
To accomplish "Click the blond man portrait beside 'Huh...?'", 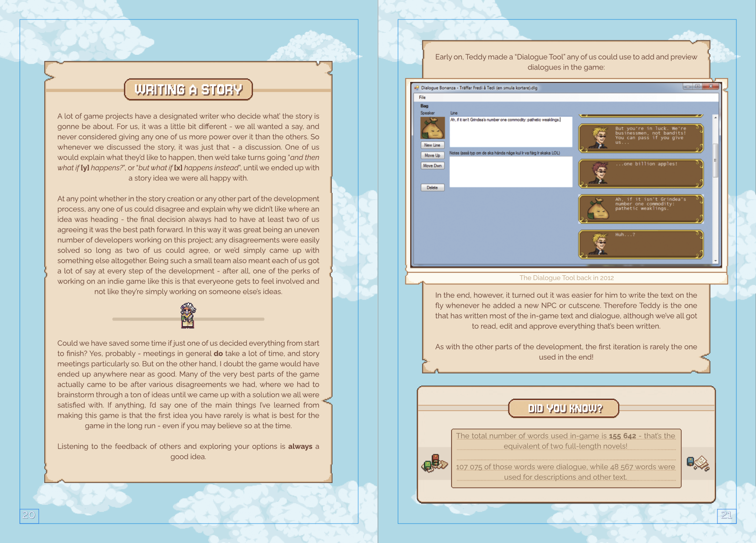I will tap(597, 244).
